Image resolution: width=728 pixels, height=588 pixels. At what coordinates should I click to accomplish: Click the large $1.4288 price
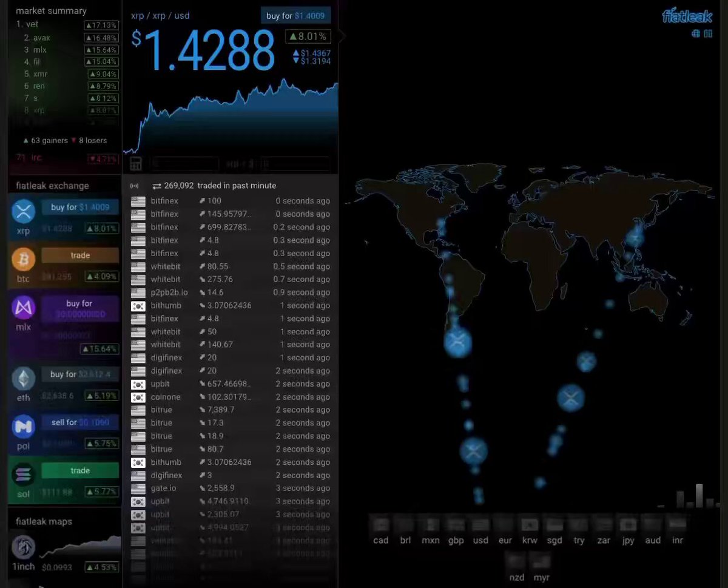[x=204, y=50]
